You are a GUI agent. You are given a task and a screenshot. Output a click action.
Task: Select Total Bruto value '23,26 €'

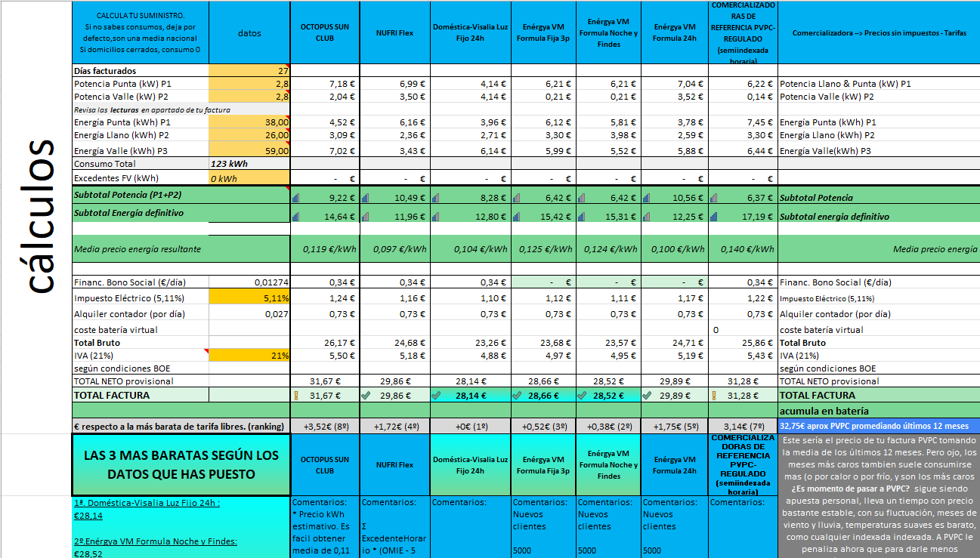click(x=470, y=343)
